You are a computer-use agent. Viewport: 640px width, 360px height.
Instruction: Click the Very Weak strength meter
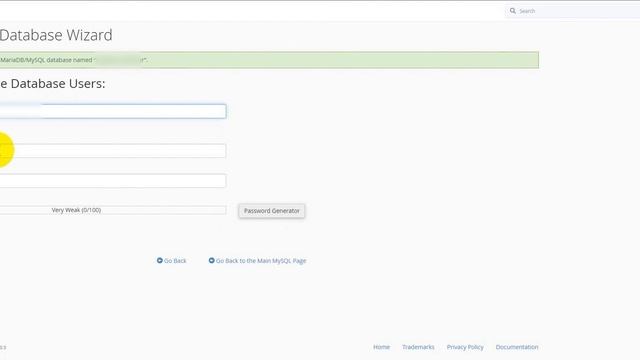(x=113, y=210)
